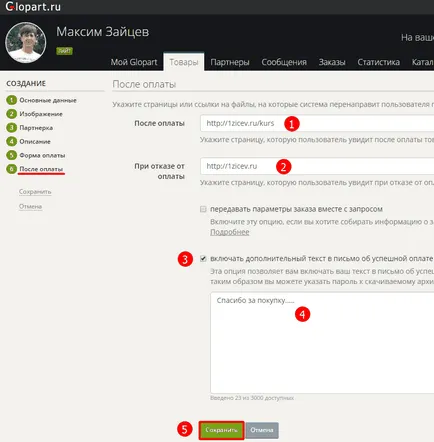This screenshot has width=434, height=442.
Task: Go to Статистика tab
Action: click(378, 62)
